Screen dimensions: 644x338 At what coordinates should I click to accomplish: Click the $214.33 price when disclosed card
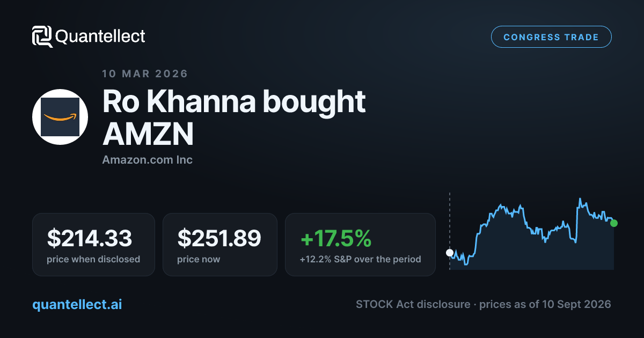tap(93, 245)
